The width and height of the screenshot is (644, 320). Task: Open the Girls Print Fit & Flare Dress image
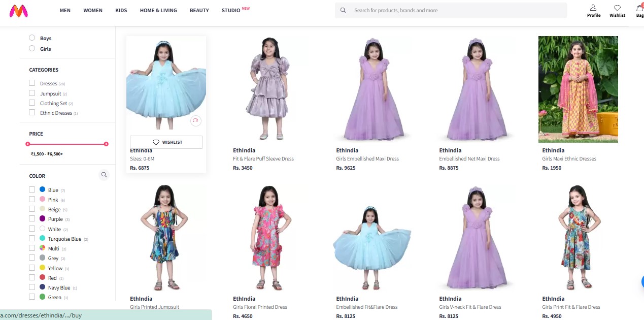point(578,237)
